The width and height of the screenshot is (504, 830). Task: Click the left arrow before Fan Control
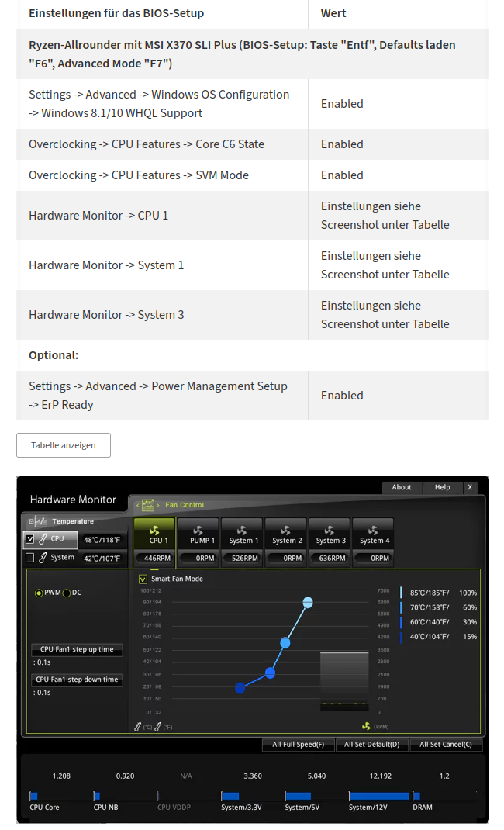tap(138, 505)
